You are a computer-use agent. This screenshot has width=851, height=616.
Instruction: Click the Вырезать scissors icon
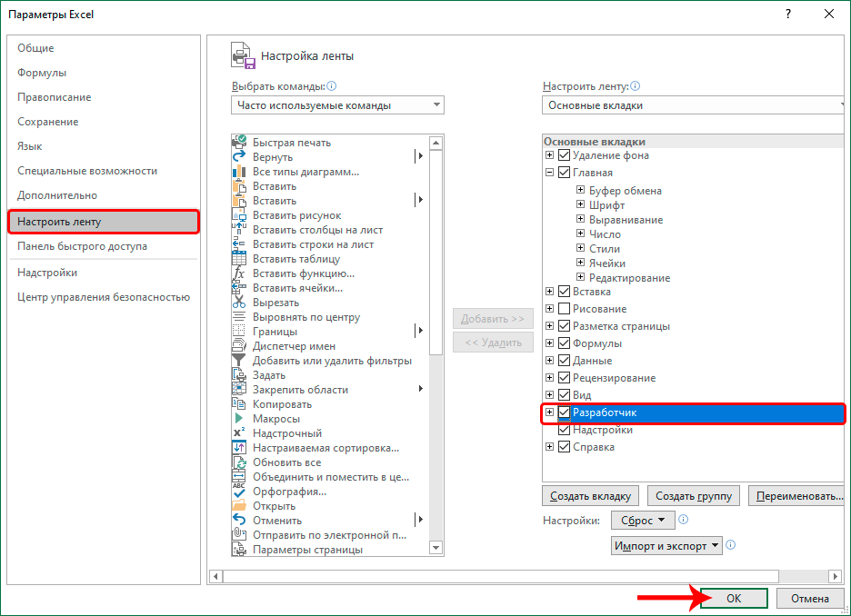coord(239,303)
